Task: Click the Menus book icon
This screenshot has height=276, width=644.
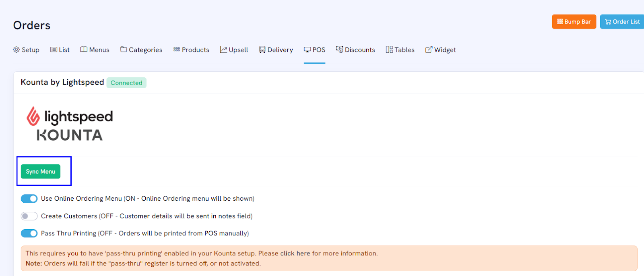Action: [84, 50]
